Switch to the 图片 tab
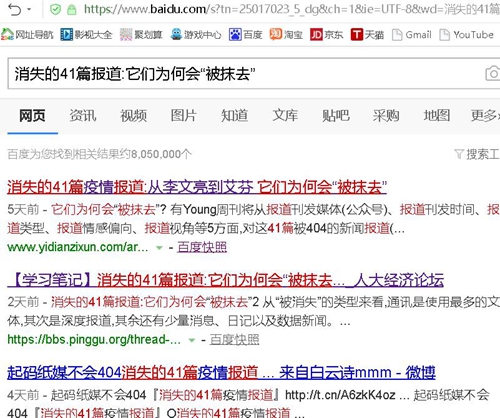 point(184,116)
